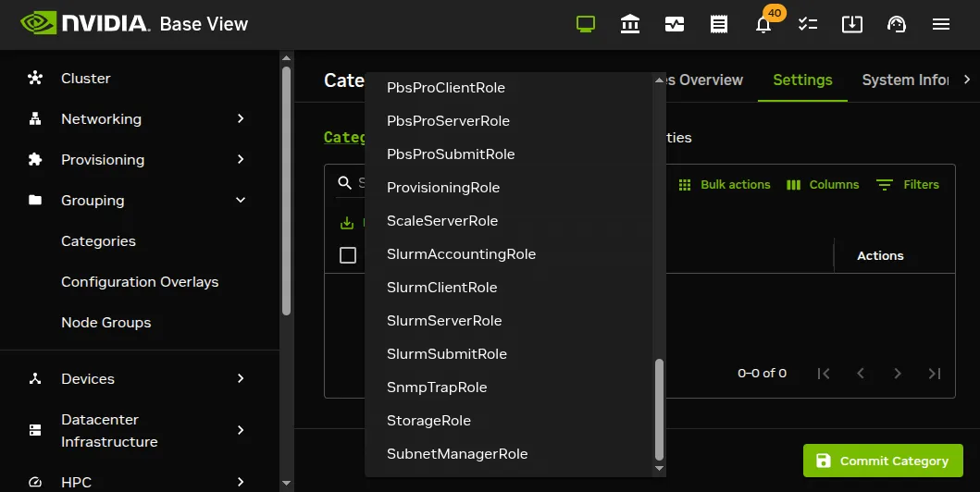The image size is (980, 492).
Task: Click the Cluster sidebar item
Action: pos(140,78)
